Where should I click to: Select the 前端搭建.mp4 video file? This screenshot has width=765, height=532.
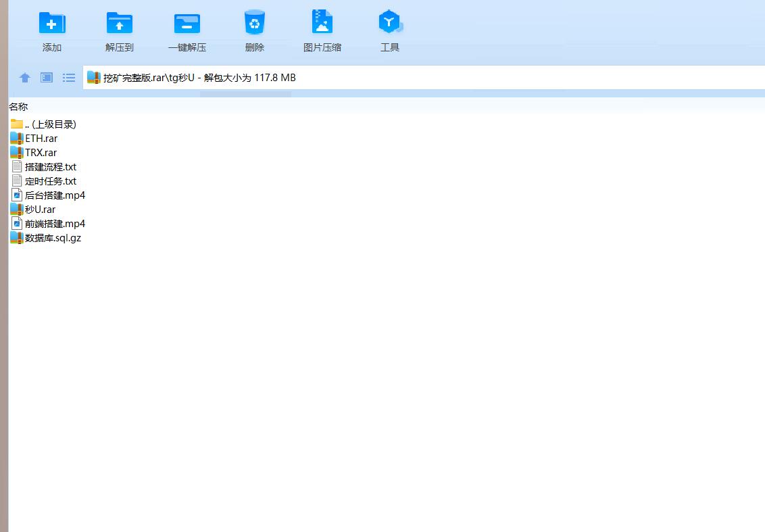(55, 224)
